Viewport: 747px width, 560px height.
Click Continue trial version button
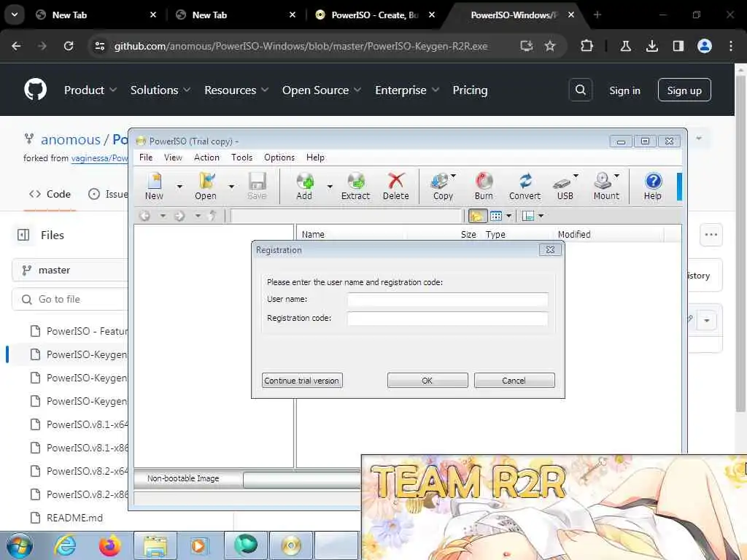[x=302, y=381]
